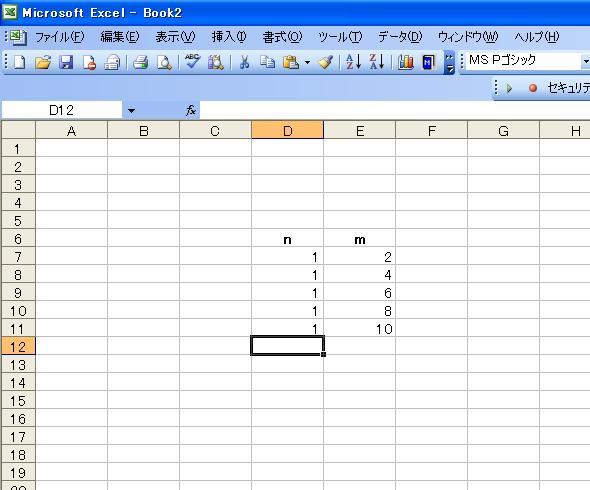590x490 pixels.
Task: Click the Name Box showing D12
Action: pos(62,111)
